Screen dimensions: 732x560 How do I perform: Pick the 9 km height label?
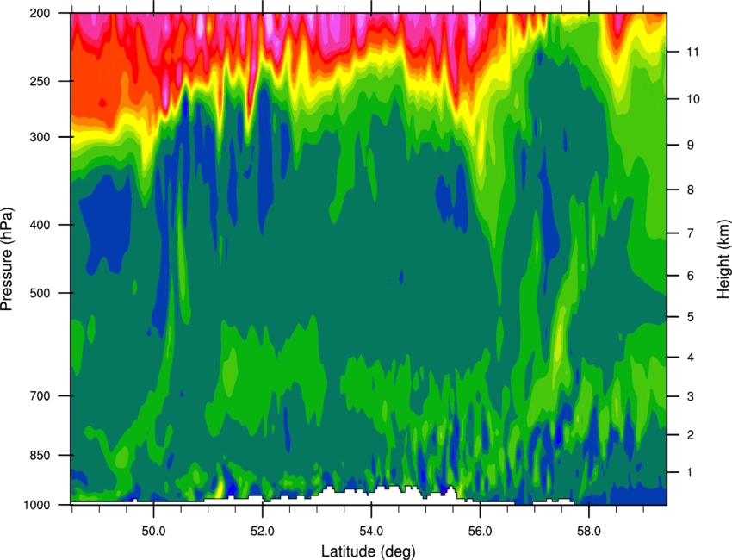tap(691, 146)
